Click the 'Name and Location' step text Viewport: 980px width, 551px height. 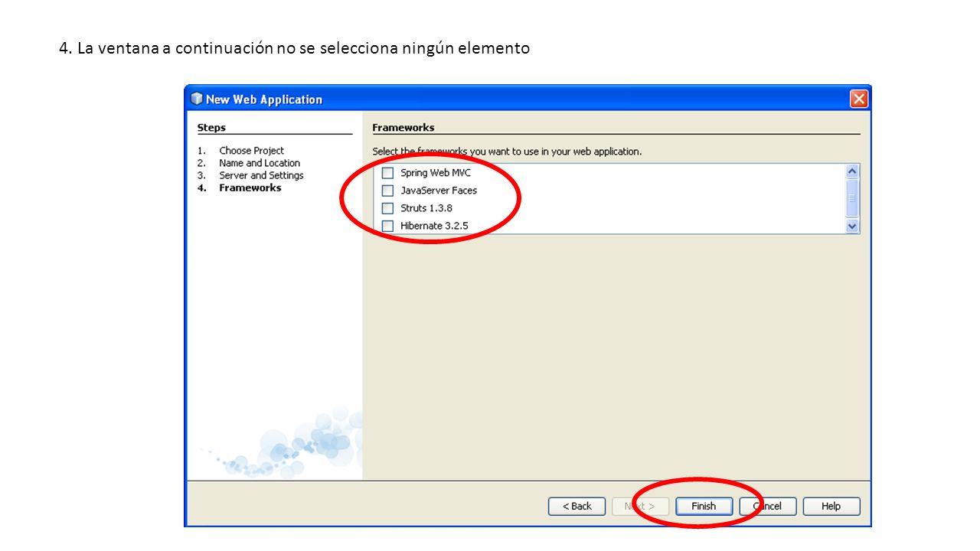tap(260, 163)
